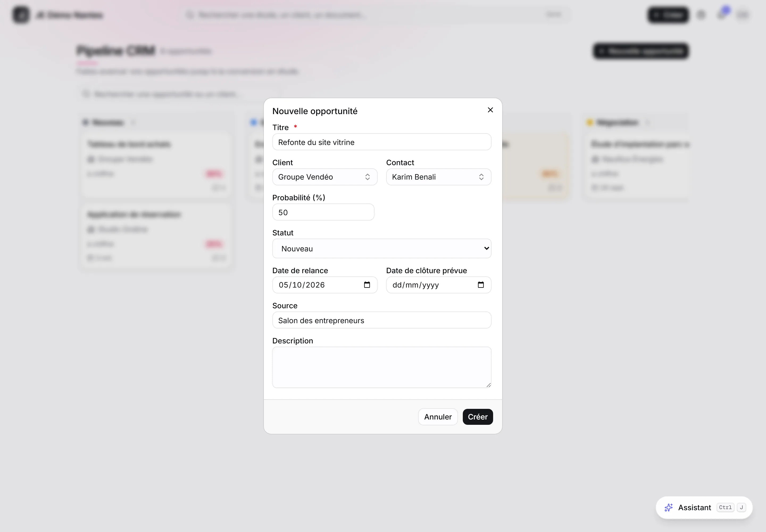The height and width of the screenshot is (532, 766).
Task: Cancel with the Annuler button
Action: pos(438,417)
